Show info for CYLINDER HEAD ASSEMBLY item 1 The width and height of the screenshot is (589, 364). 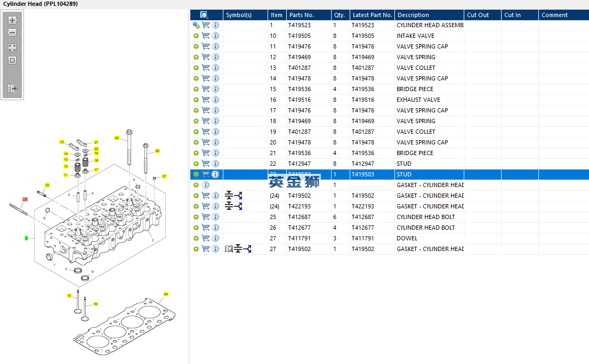(215, 25)
